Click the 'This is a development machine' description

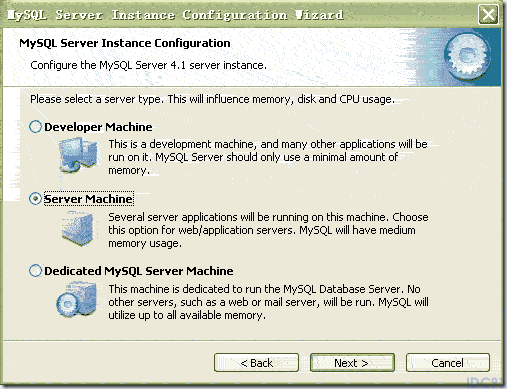pos(268,157)
